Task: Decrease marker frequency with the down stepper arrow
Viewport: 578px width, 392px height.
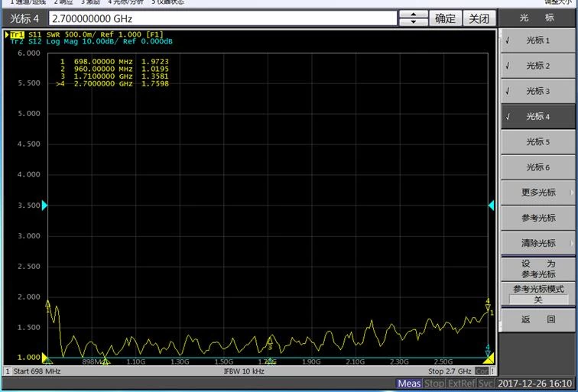Action: (x=413, y=22)
